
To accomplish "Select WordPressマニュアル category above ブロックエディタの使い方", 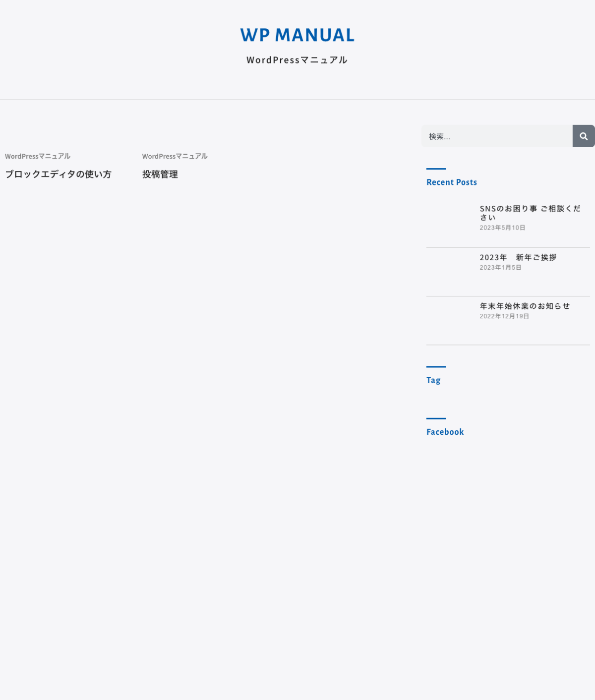I will tap(38, 156).
